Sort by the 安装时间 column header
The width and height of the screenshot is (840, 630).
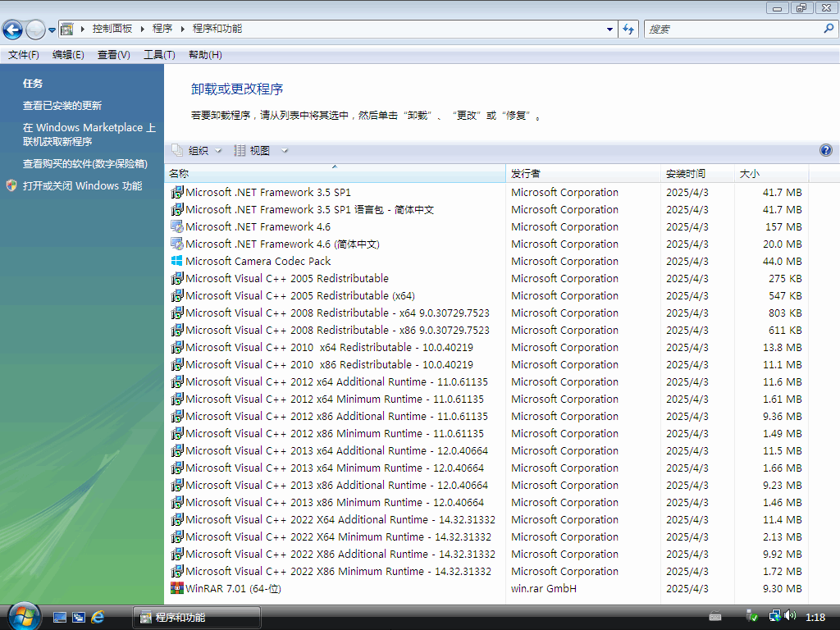click(697, 174)
